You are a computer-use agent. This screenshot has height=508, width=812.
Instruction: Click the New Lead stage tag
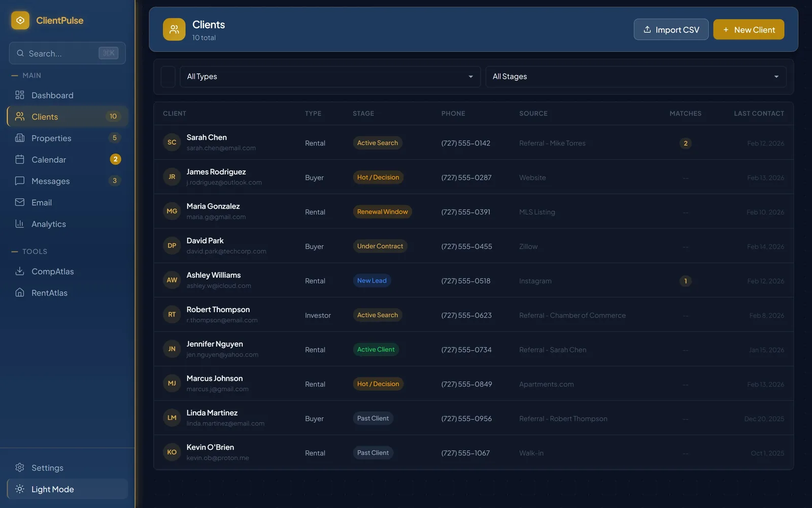point(371,280)
